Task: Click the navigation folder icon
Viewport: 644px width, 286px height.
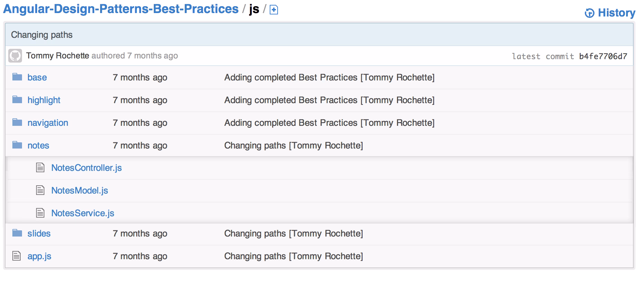Action: pyautogui.click(x=17, y=122)
